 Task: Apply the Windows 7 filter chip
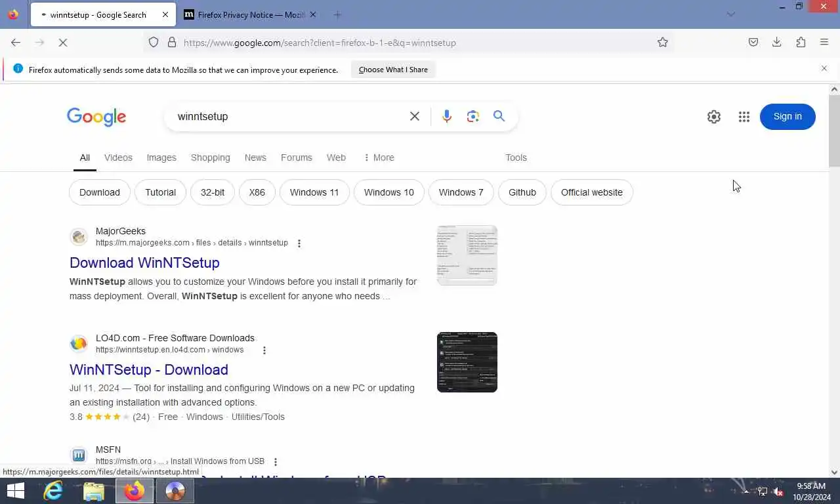point(461,192)
